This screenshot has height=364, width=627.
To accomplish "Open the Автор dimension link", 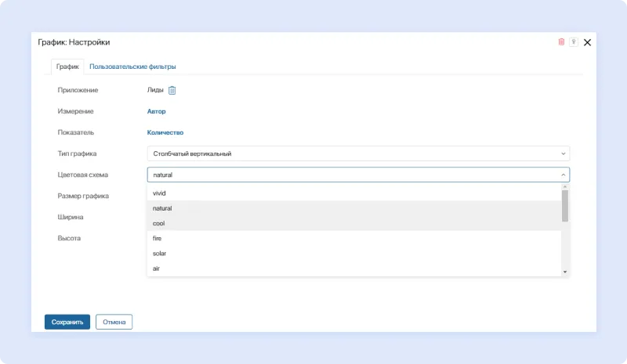I will coord(157,111).
